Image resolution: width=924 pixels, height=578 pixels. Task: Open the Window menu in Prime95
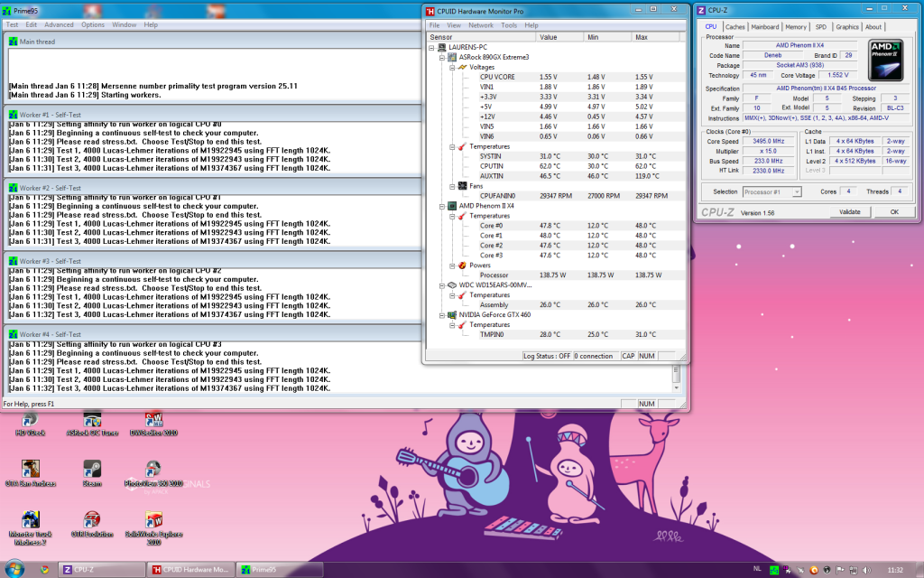pyautogui.click(x=124, y=24)
